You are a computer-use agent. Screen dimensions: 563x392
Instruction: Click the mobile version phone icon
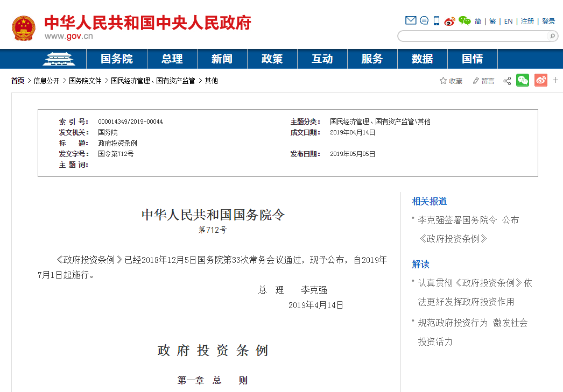436,20
